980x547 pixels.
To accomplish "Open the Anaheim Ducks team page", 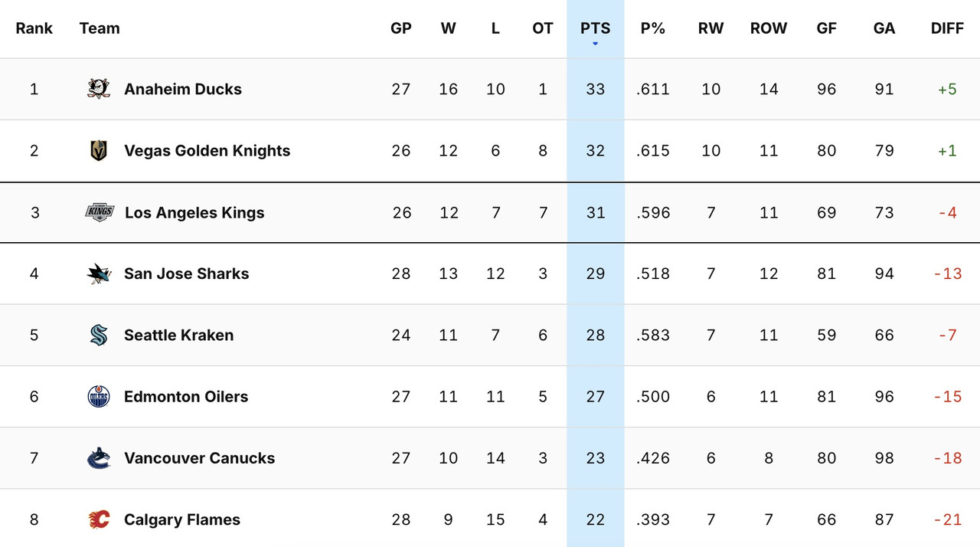I will [x=183, y=89].
